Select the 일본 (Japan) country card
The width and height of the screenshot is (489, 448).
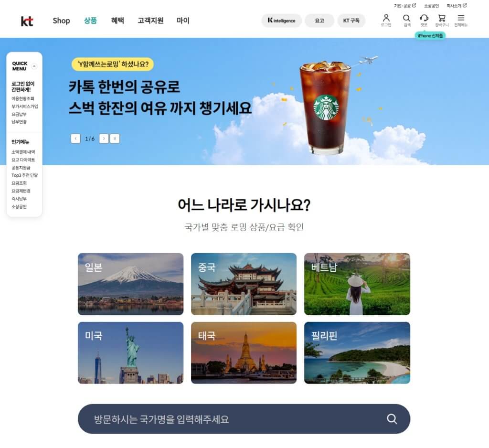coord(130,284)
